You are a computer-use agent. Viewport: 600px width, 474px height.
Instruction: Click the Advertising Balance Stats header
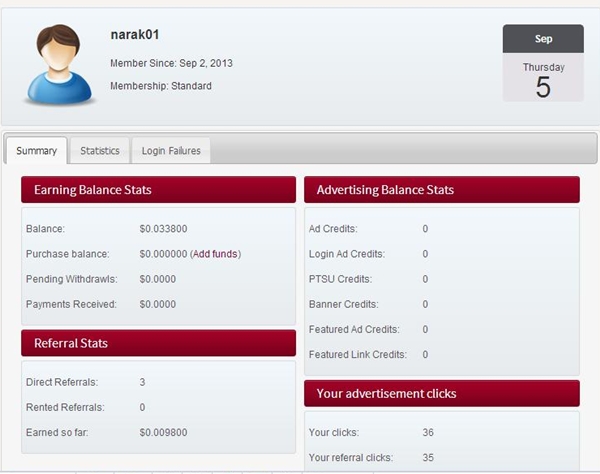(x=442, y=190)
